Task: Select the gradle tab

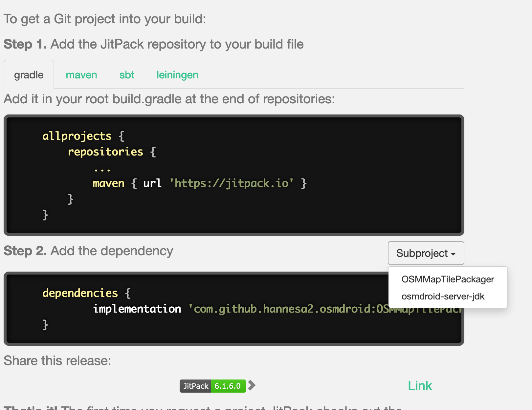Action: pos(29,75)
